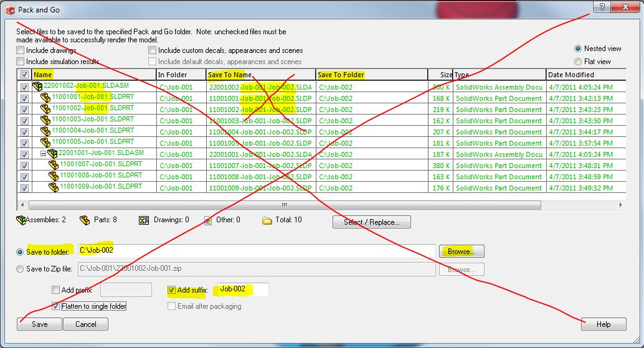The image size is (644, 348).
Task: Click assembly icon of 22001001-Job-001.SLDASM
Action: tap(52, 154)
